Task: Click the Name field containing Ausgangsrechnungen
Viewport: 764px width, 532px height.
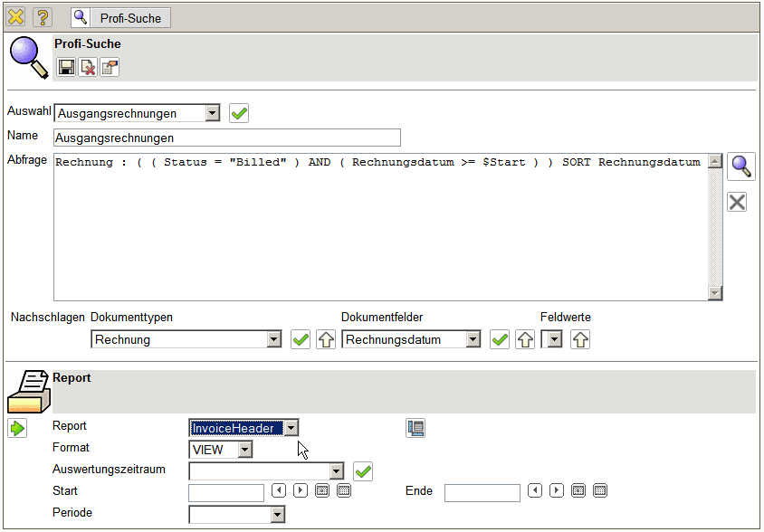Action: point(226,138)
